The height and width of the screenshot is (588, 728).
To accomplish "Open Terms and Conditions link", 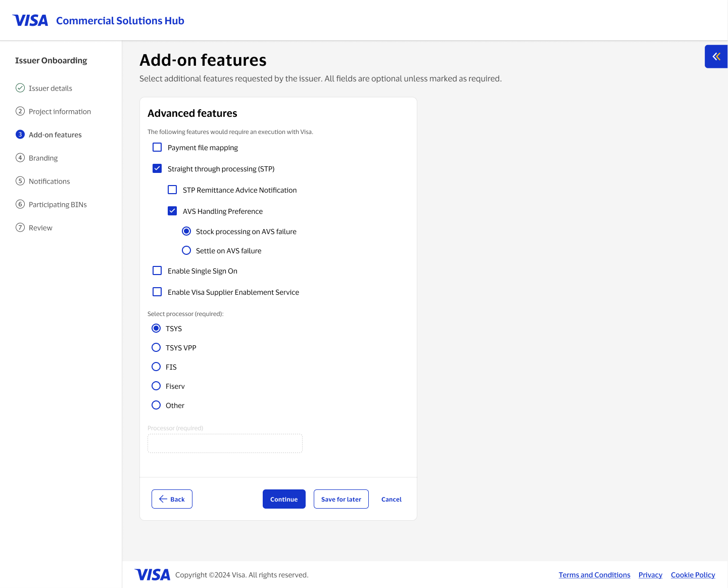I will coord(595,575).
